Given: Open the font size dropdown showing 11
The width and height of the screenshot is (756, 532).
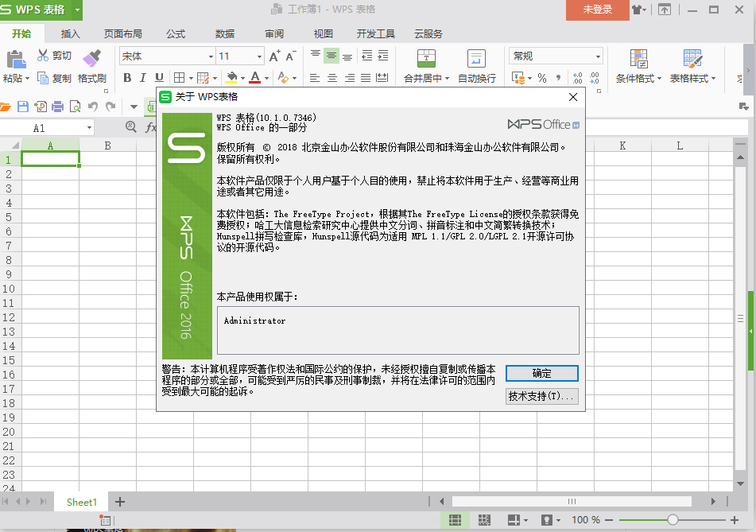Looking at the screenshot, I should [x=259, y=56].
